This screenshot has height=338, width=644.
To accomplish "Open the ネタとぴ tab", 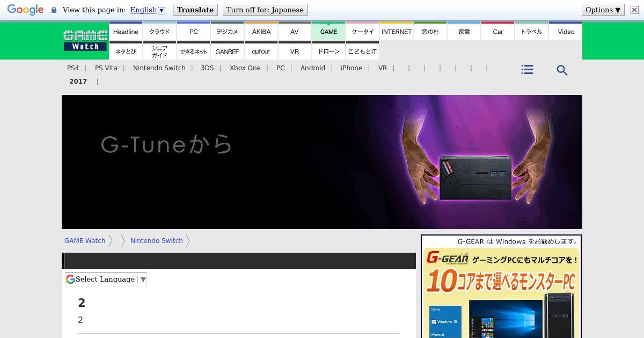I will pos(126,52).
